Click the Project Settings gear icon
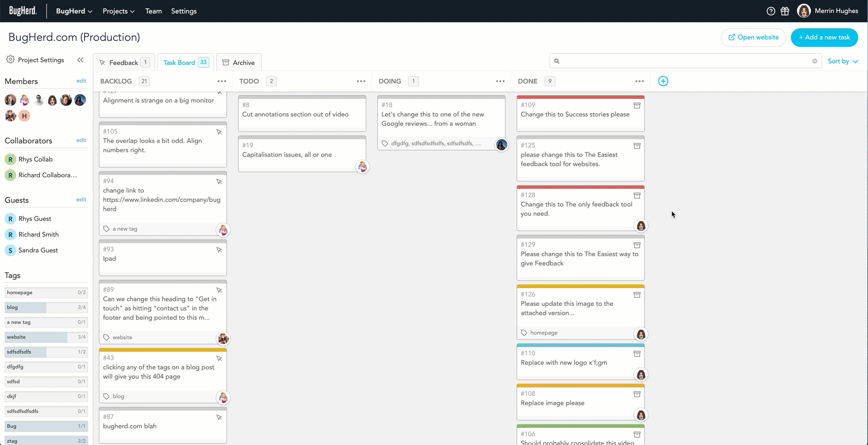The image size is (868, 445). pos(10,59)
